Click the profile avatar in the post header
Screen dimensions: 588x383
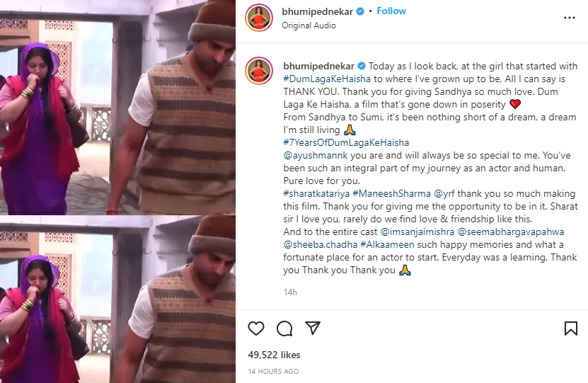258,18
